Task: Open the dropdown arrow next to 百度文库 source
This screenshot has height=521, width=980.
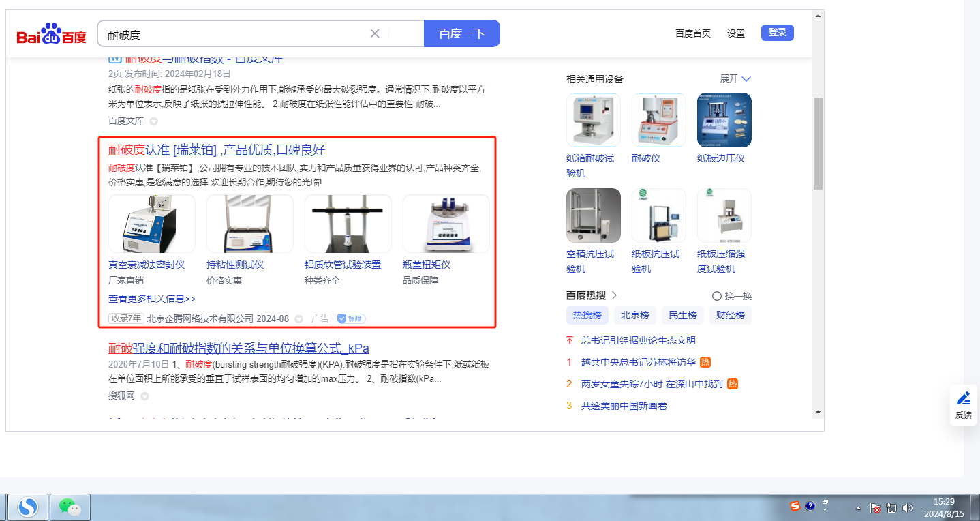Action: tap(153, 121)
